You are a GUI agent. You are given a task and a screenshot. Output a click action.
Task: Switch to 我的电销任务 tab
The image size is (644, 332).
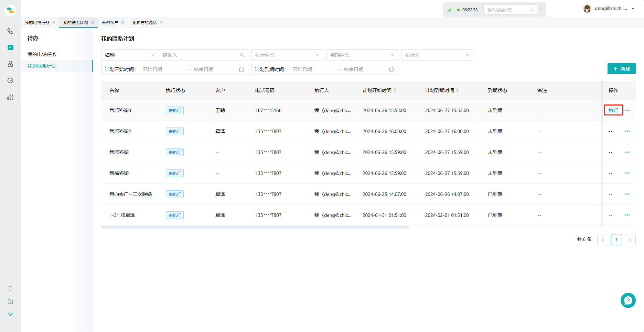(37, 23)
